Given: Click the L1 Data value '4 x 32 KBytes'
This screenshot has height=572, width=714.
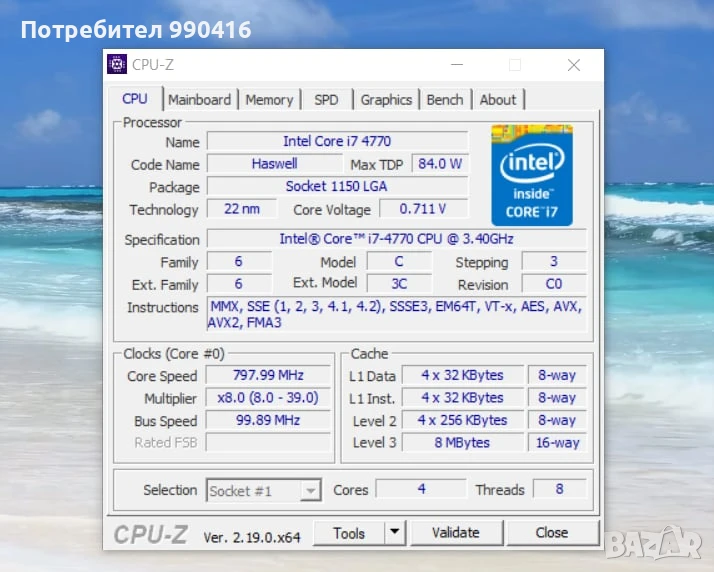Looking at the screenshot, I should (463, 375).
